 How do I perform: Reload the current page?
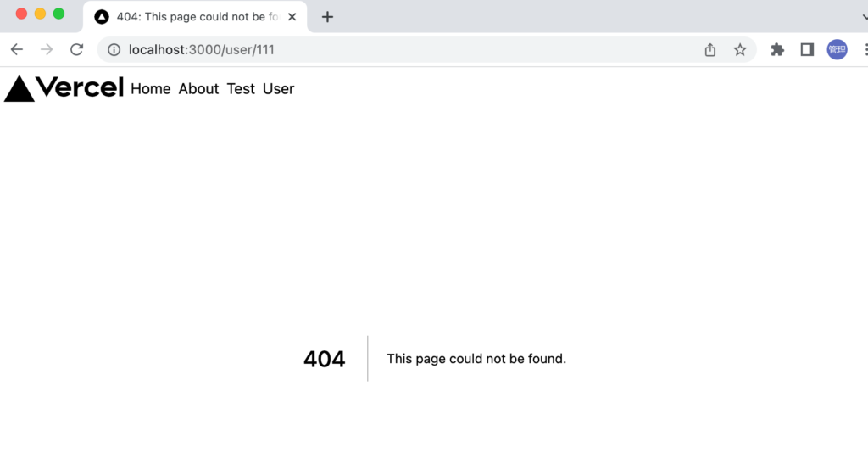click(76, 50)
